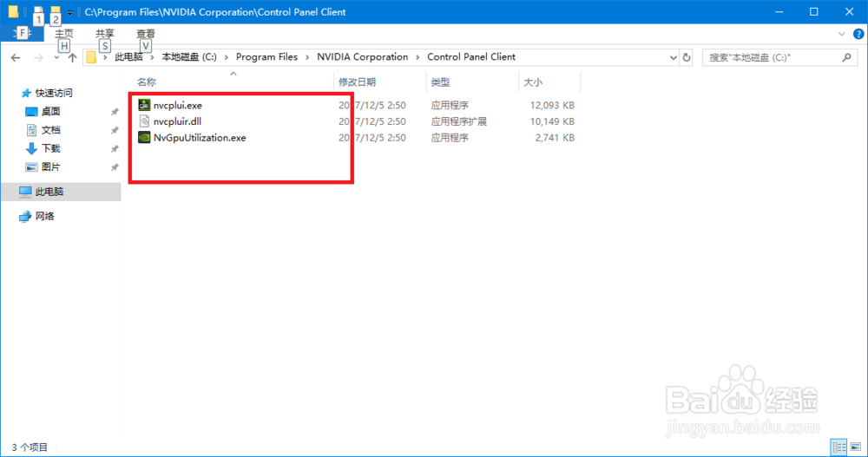The image size is (868, 457).
Task: Select size 12,093 KB cell
Action: coord(552,105)
